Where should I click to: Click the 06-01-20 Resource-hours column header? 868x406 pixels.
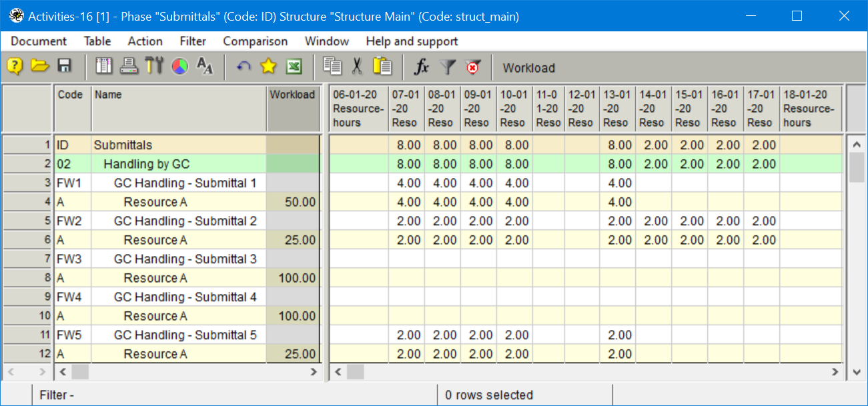click(x=359, y=109)
